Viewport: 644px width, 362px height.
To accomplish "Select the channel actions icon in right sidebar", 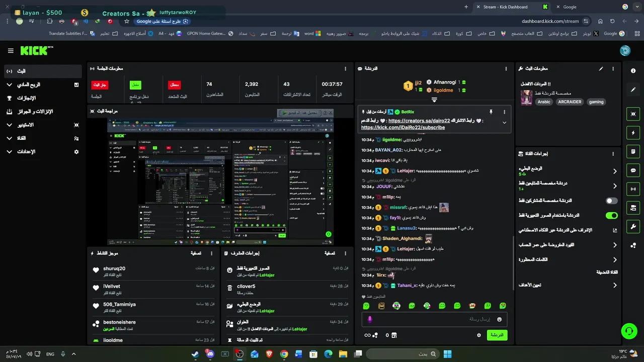I will (x=633, y=208).
